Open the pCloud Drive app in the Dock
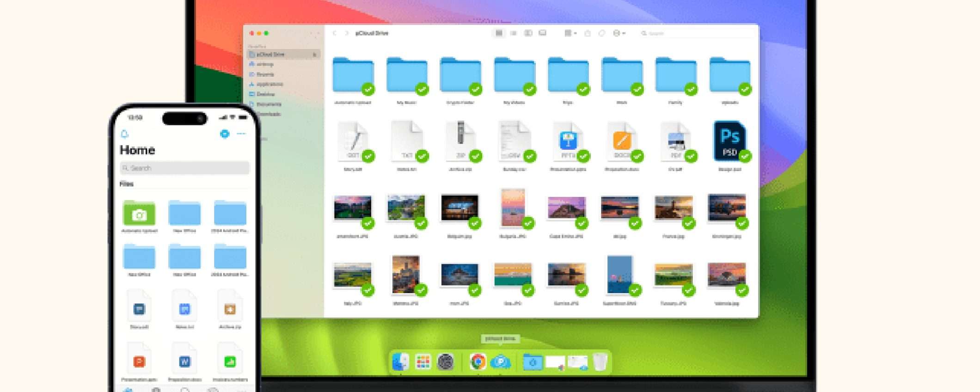Viewport: 980px width, 392px height. pyautogui.click(x=501, y=361)
